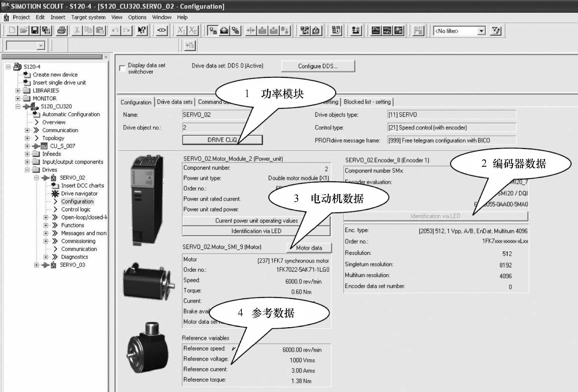Click the Drive object no. field
This screenshot has width=578, height=392.
click(222, 127)
